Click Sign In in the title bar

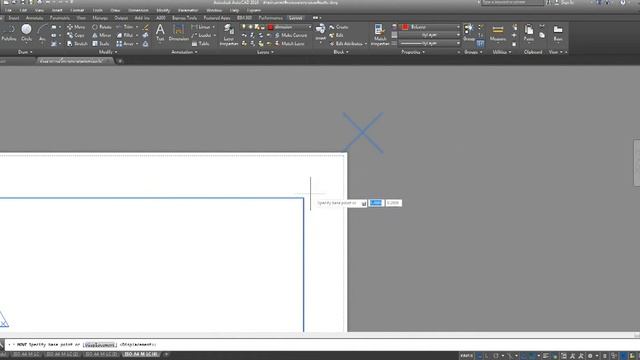tap(567, 2)
